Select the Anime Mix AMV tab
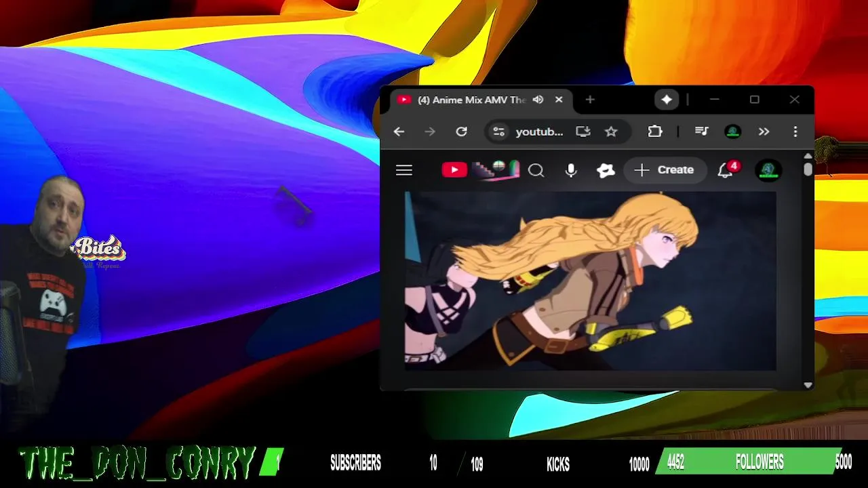 click(482, 100)
